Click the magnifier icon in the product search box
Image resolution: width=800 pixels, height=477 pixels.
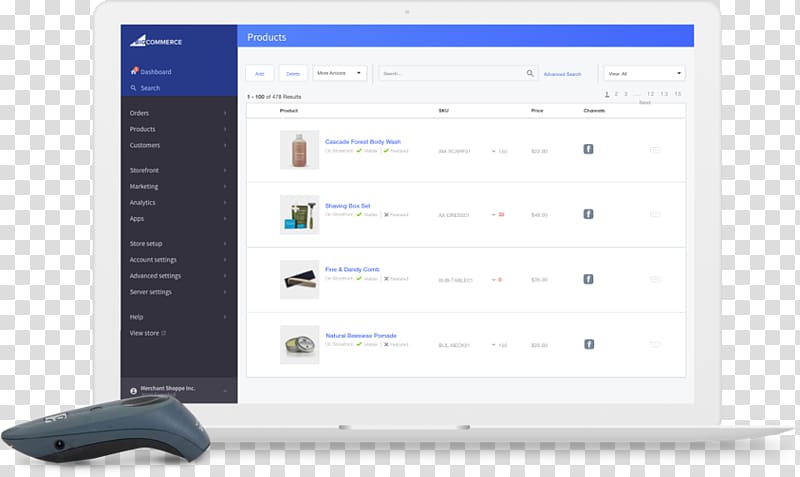(x=530, y=73)
